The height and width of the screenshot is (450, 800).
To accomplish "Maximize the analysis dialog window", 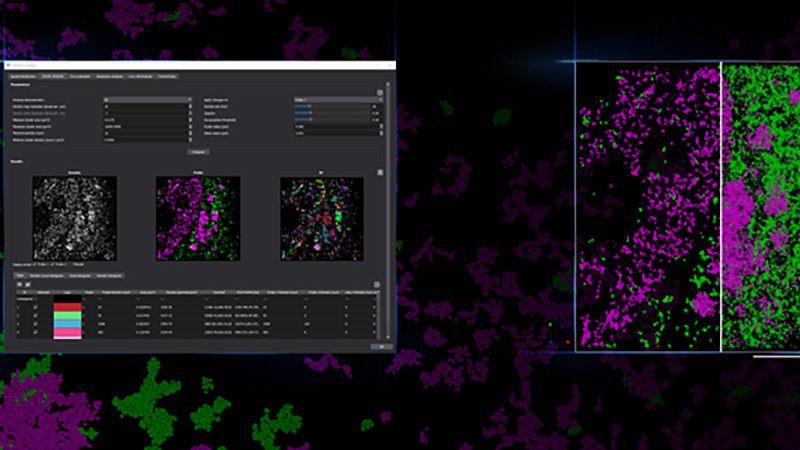I will pos(378,66).
